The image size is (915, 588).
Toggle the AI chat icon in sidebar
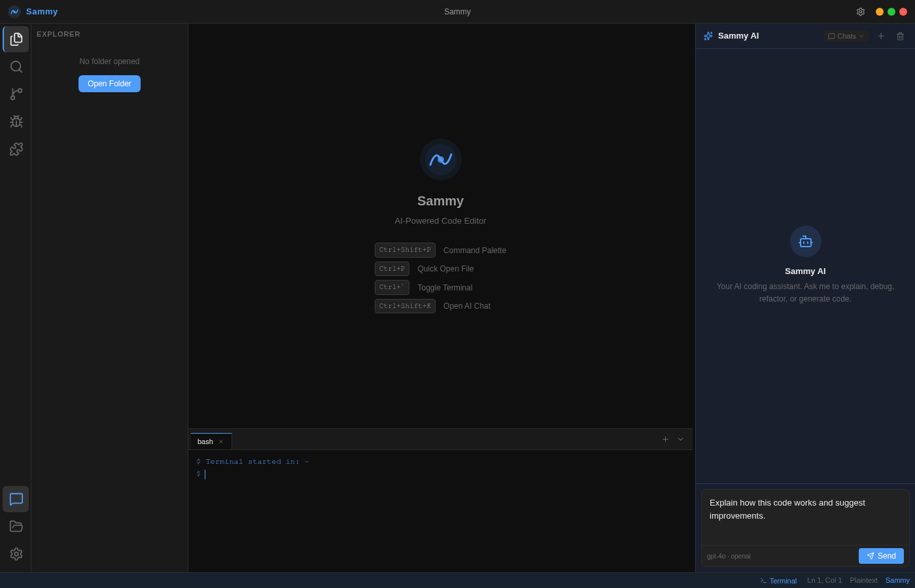click(x=16, y=499)
